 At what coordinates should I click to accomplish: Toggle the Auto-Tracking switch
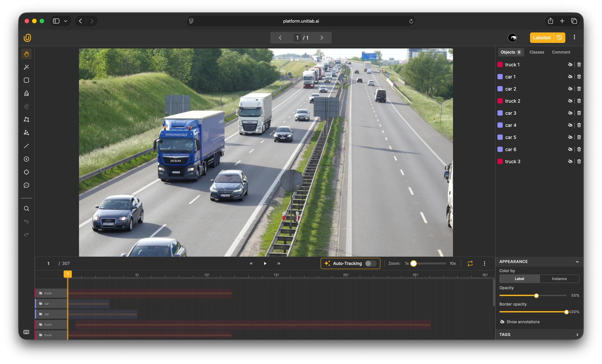coord(371,263)
